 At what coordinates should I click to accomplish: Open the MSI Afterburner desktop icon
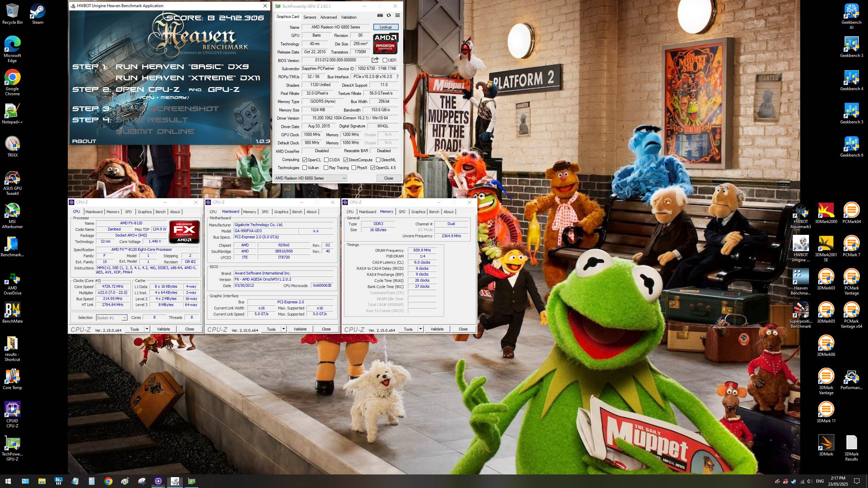13,216
